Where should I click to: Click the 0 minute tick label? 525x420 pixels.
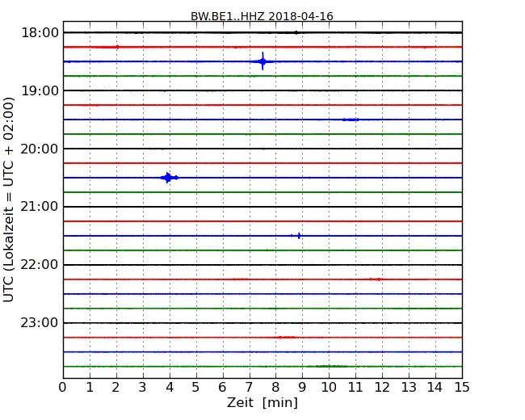63,388
